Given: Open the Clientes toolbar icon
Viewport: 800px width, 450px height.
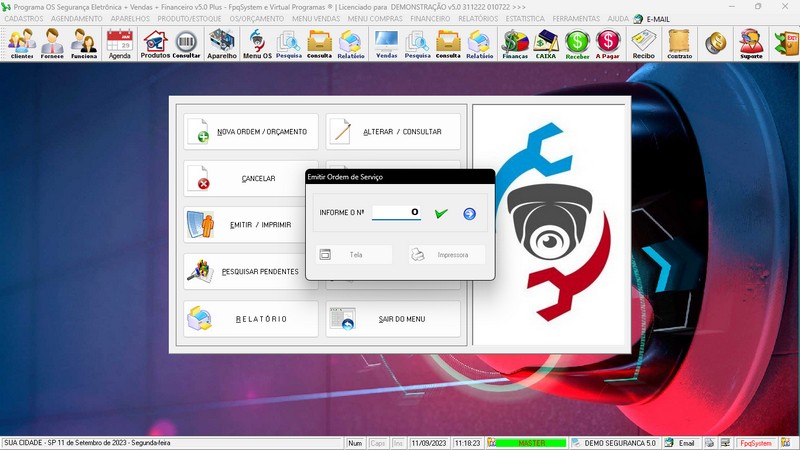Looking at the screenshot, I should pyautogui.click(x=22, y=43).
